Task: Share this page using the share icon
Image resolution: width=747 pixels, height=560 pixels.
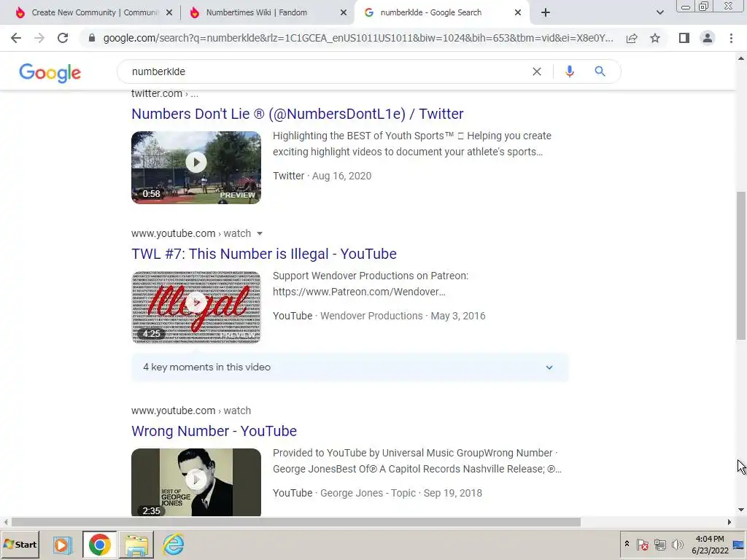Action: point(632,38)
